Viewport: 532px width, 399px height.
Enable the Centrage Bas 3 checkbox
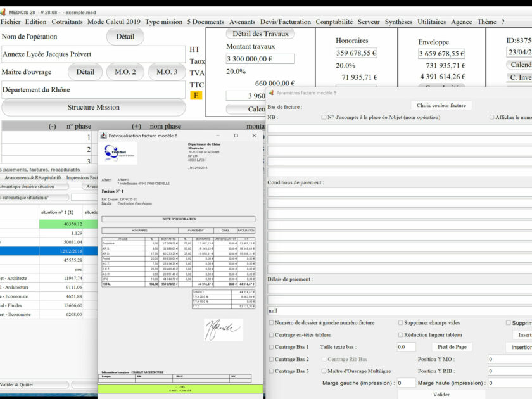[x=271, y=371]
